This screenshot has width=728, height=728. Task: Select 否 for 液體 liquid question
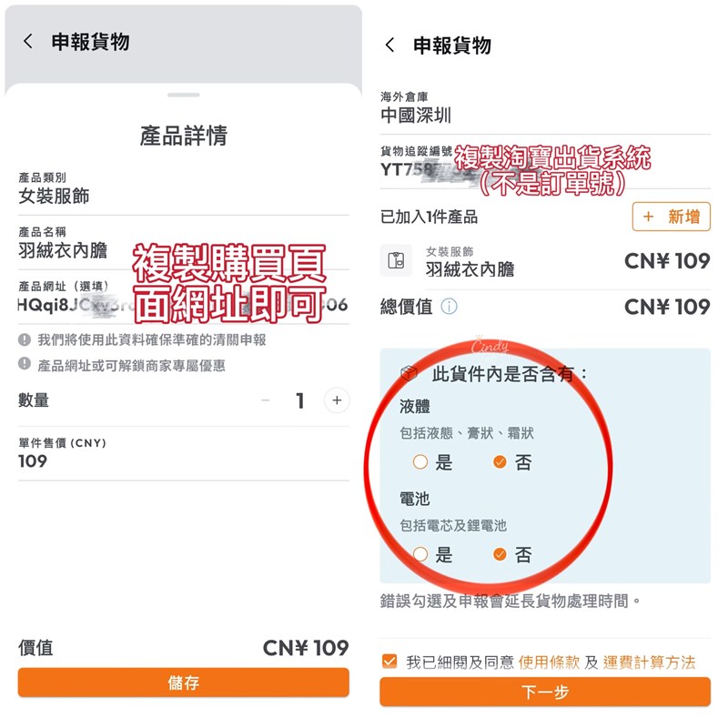500,462
